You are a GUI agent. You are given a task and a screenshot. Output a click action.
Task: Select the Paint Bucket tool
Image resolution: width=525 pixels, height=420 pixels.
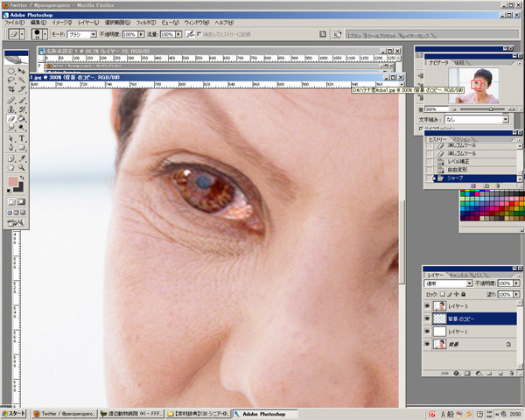21,118
